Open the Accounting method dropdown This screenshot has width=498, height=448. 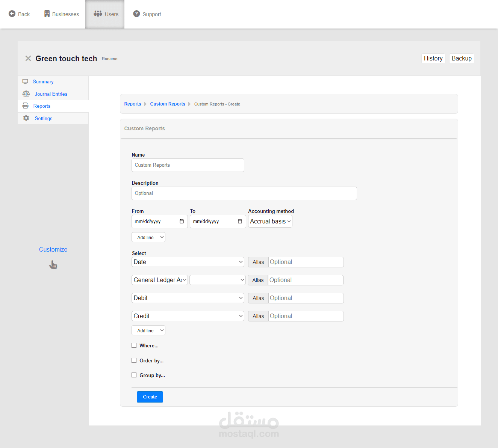click(x=270, y=222)
